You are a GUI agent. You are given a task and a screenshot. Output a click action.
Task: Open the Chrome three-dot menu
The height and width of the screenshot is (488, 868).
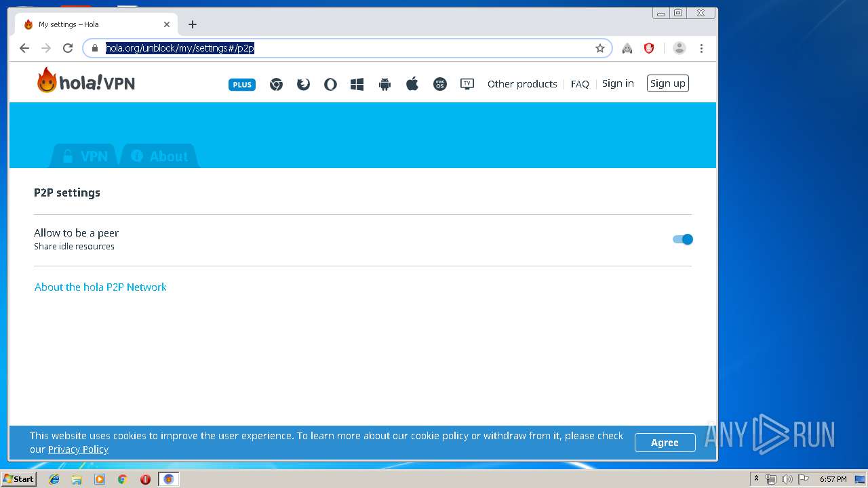click(x=701, y=48)
